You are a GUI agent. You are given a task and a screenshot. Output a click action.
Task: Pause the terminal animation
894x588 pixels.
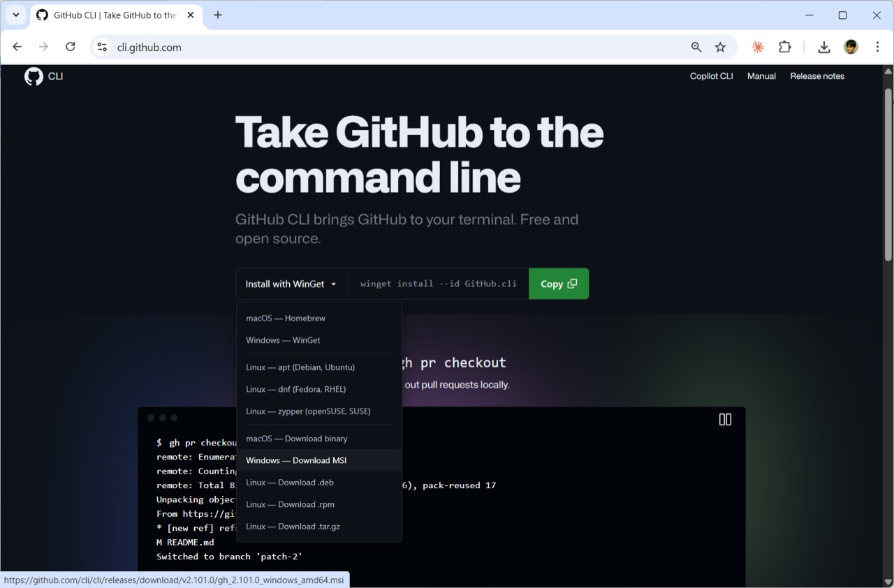pos(725,419)
